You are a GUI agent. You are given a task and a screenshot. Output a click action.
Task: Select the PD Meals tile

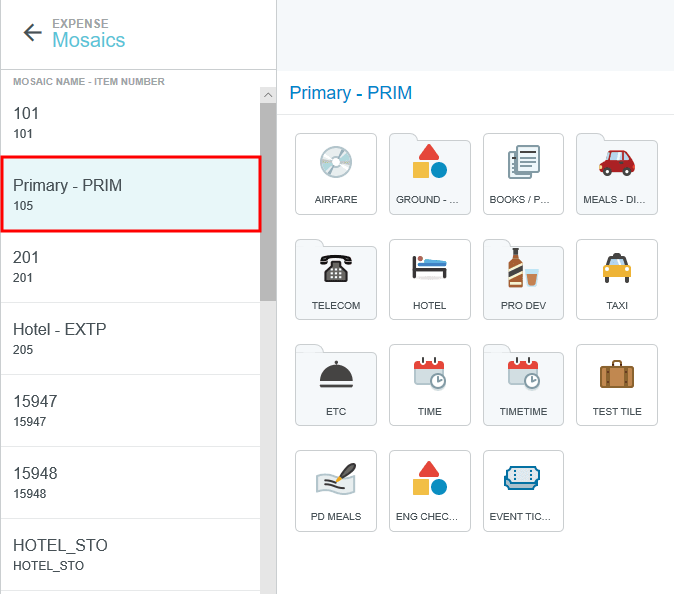pos(336,491)
